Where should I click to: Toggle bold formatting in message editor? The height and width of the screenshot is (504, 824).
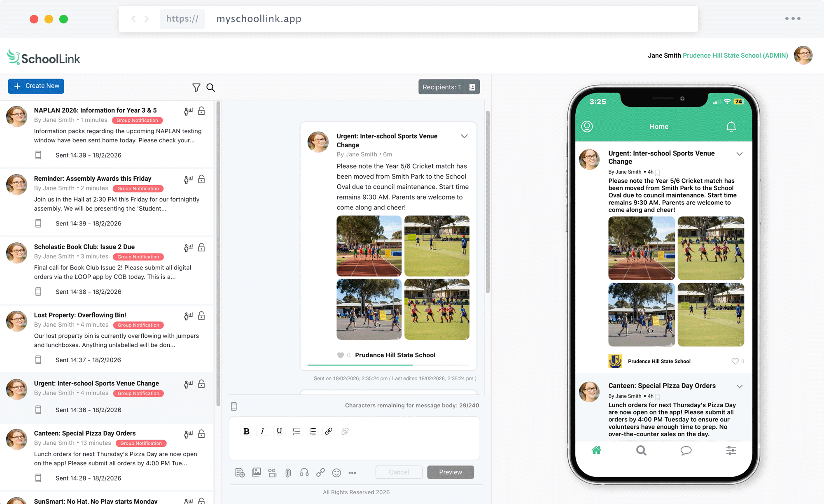point(246,431)
